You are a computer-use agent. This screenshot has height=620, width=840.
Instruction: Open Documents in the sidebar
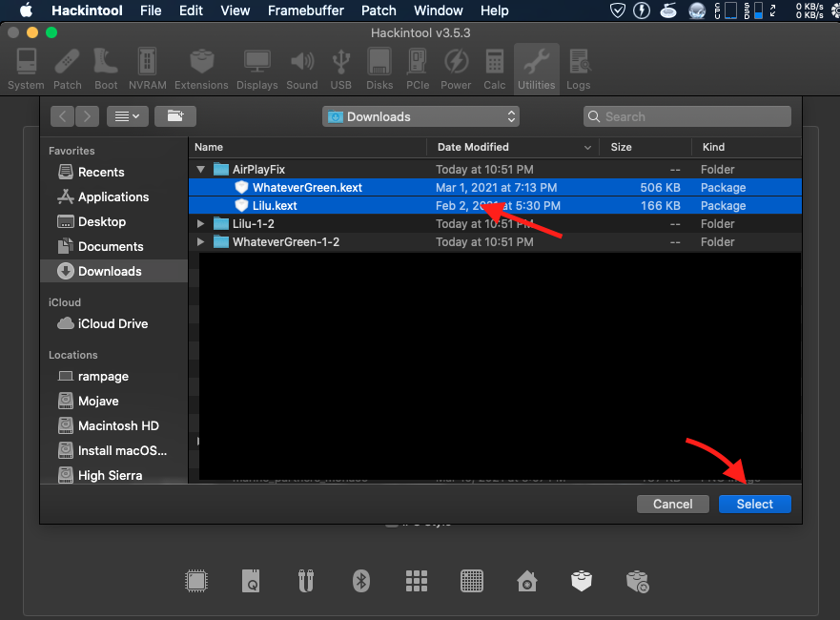click(113, 246)
